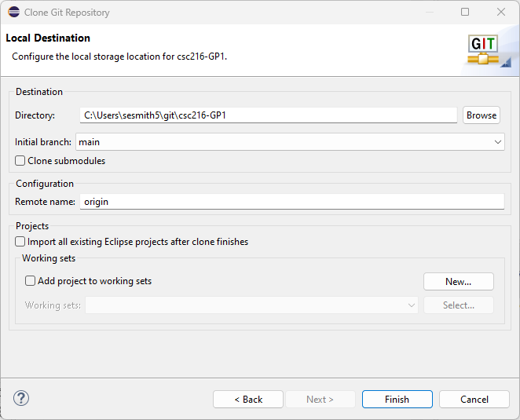Click the 'Working sets' group label

(49, 258)
